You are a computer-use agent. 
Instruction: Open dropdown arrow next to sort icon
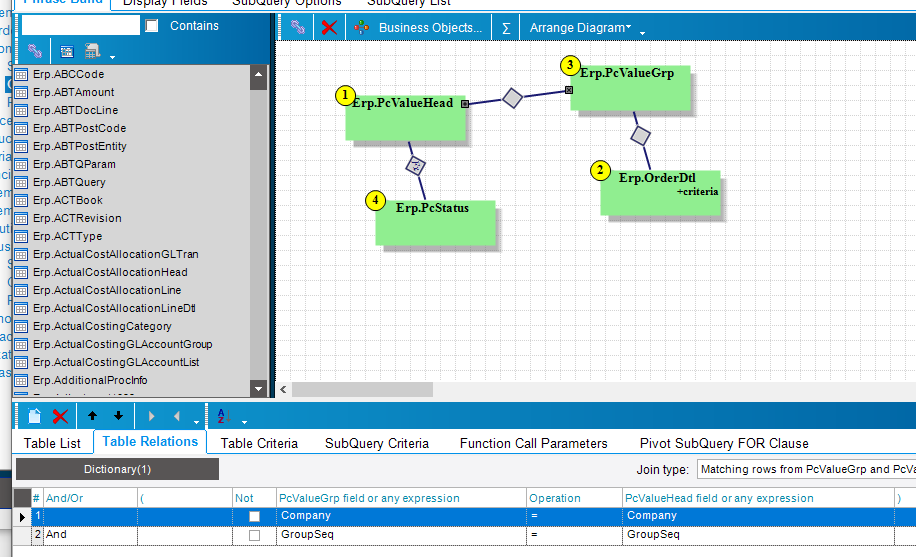244,422
